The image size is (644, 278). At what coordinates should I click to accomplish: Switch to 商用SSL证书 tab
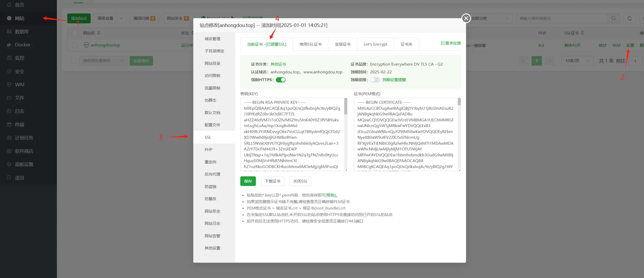coord(310,44)
